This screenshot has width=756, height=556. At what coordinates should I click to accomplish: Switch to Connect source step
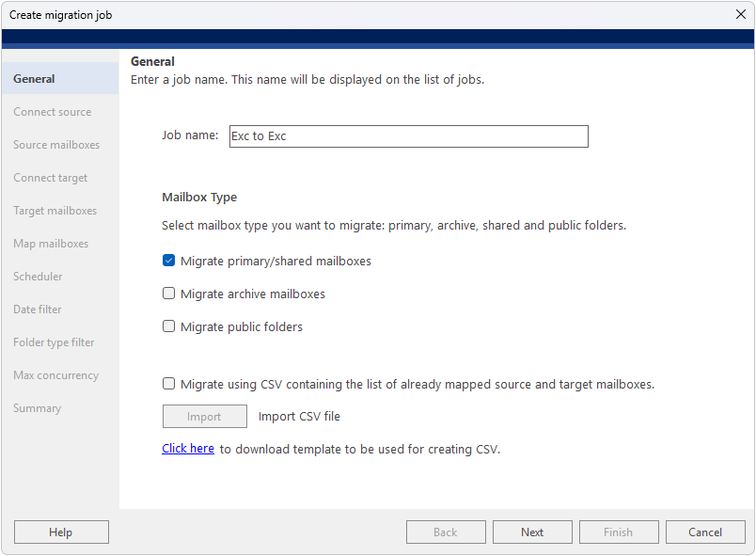(x=52, y=112)
